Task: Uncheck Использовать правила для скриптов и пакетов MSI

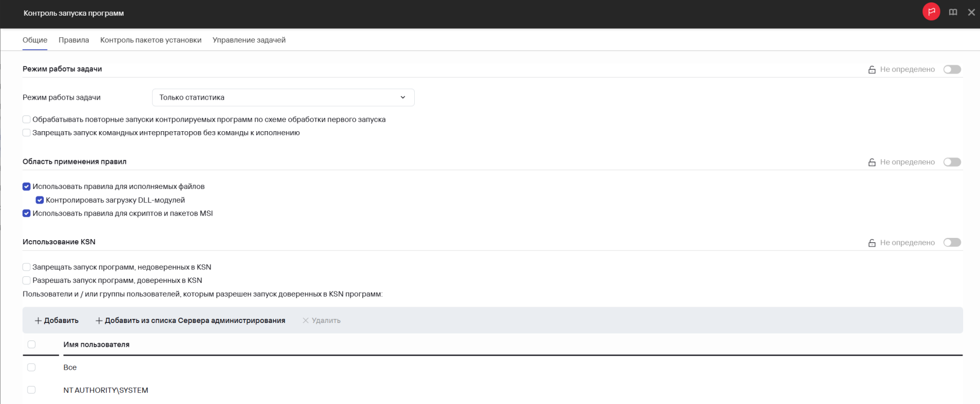Action: point(26,213)
